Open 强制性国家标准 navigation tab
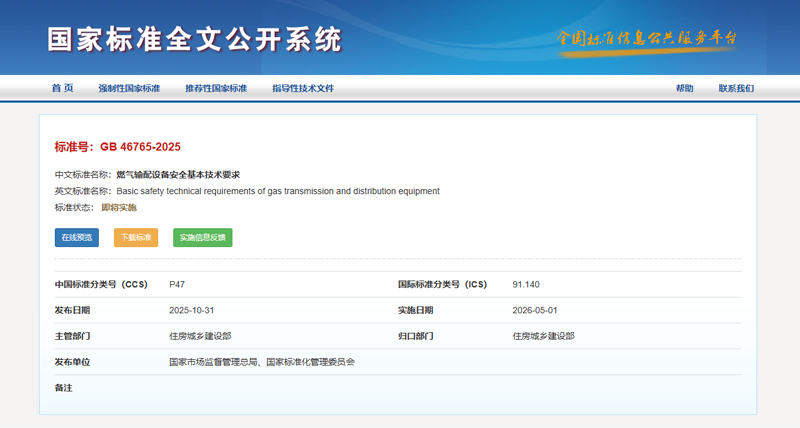The height and width of the screenshot is (428, 800). point(129,88)
